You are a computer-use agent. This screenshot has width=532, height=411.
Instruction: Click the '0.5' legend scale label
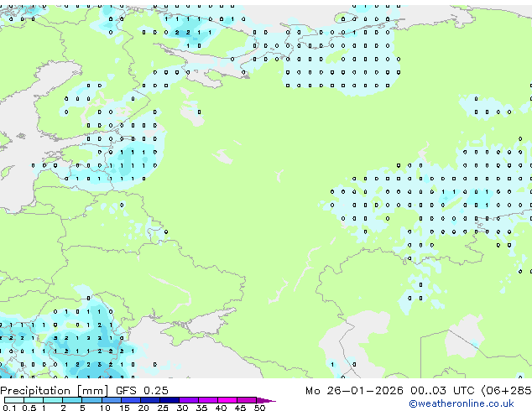pyautogui.click(x=29, y=408)
